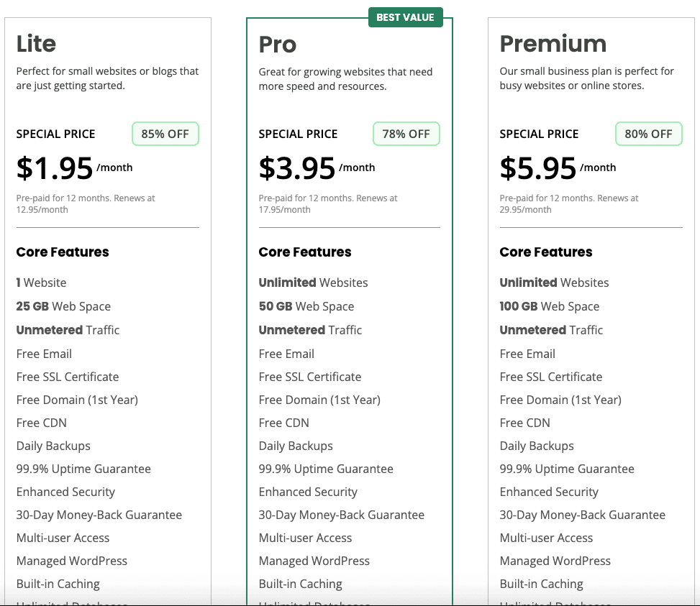Click '30-Day Money-Back Guarantee' in Premium plan
Image resolution: width=700 pixels, height=606 pixels.
point(583,515)
